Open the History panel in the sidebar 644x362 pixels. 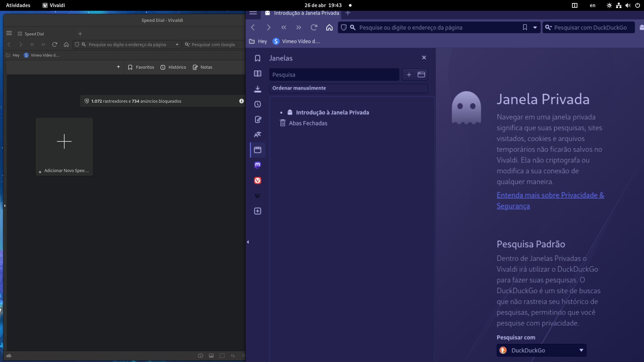(x=257, y=104)
